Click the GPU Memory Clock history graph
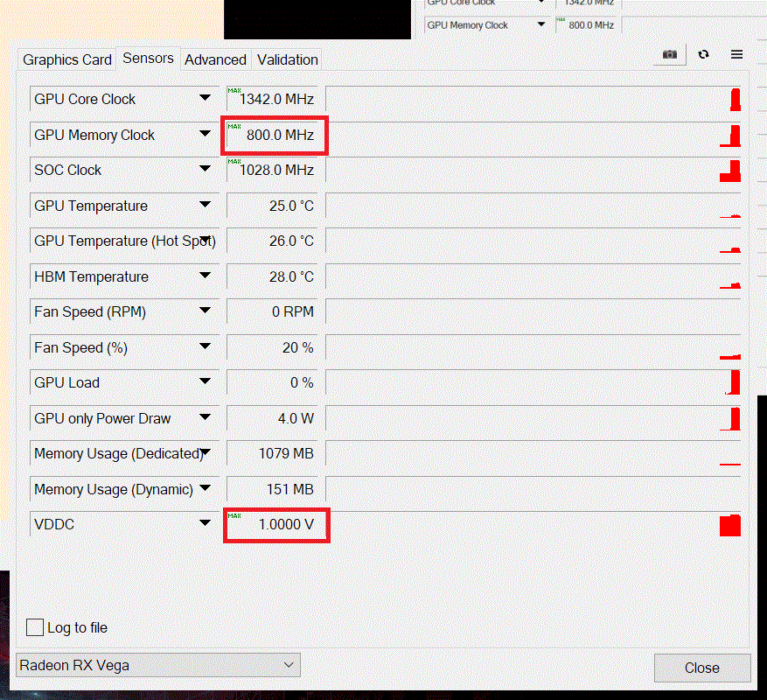 click(533, 135)
